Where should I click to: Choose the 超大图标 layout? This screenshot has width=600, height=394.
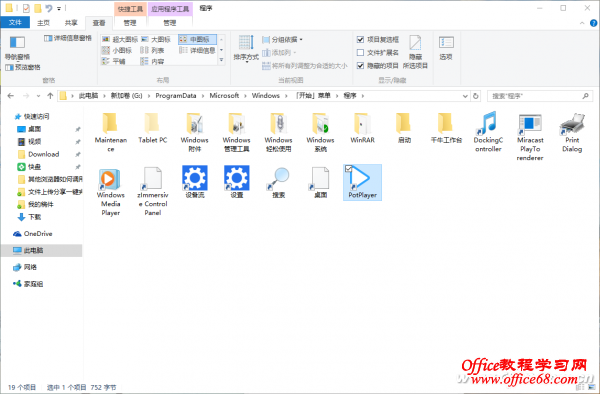coord(120,39)
